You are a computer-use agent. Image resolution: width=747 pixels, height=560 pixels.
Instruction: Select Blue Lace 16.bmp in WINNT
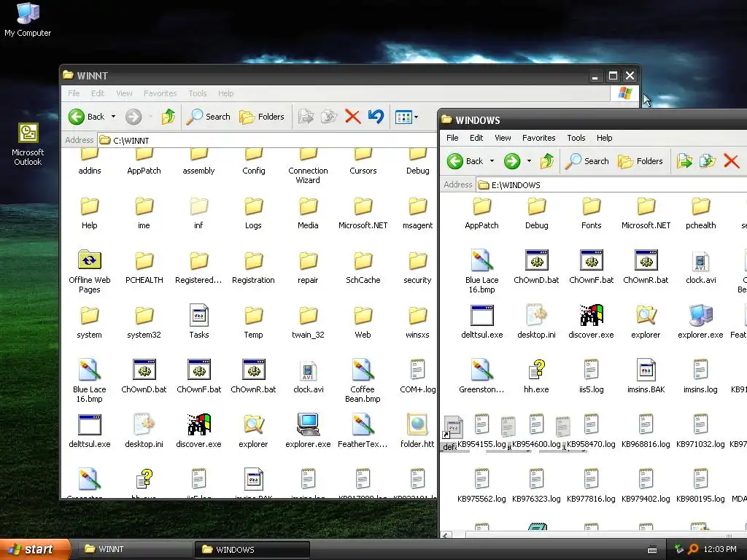90,381
